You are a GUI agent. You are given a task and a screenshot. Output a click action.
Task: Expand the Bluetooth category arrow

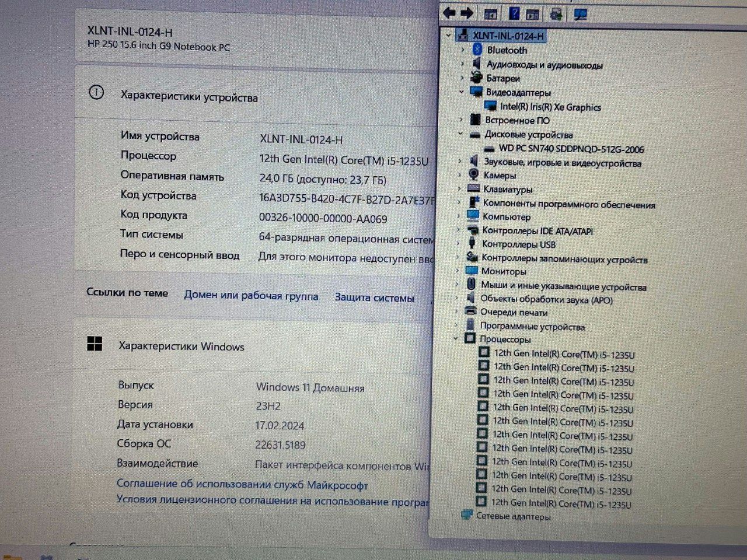[463, 50]
